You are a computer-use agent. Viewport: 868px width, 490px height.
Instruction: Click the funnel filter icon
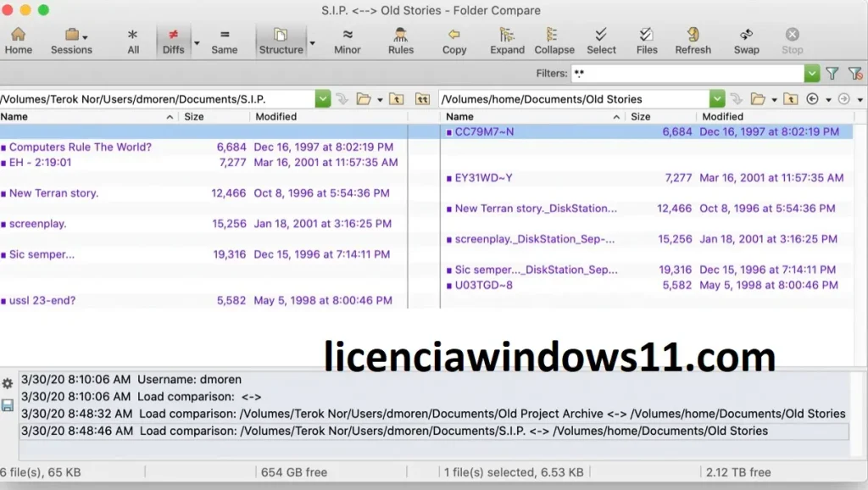832,73
